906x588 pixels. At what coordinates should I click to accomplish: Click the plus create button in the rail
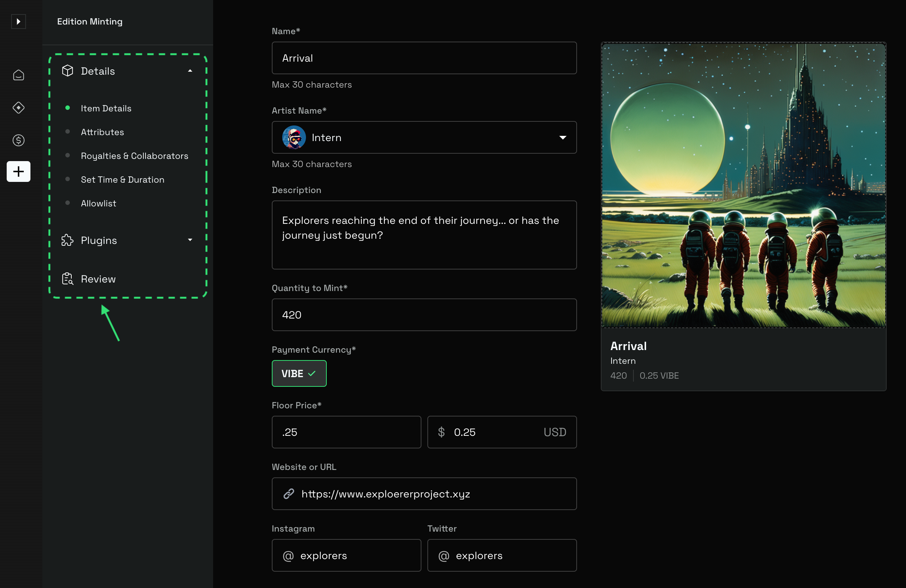coord(18,171)
